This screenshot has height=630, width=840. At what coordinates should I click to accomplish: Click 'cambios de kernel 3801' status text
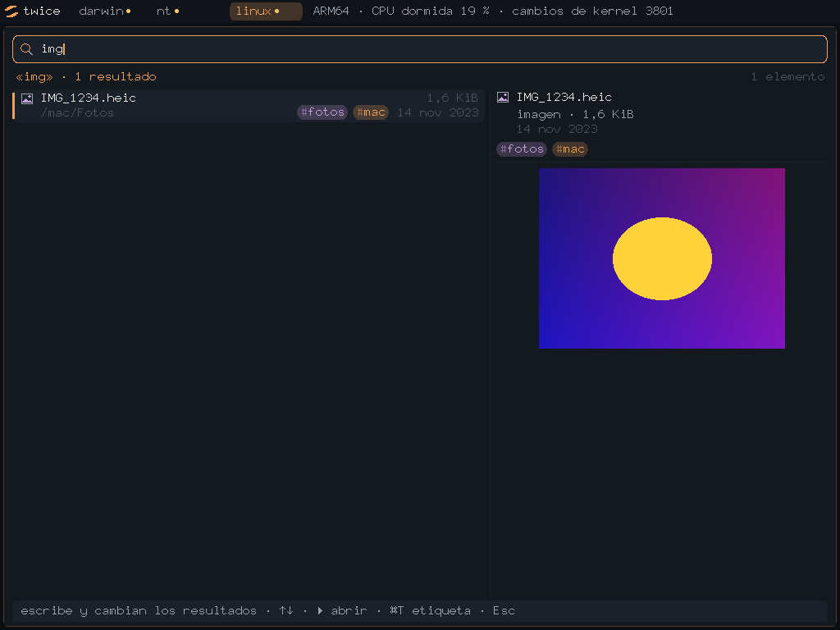[592, 11]
